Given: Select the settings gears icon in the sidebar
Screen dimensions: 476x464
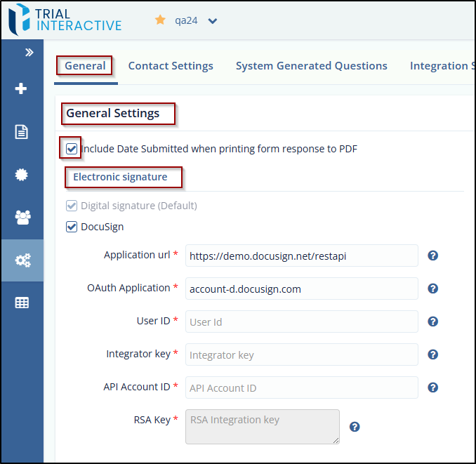Looking at the screenshot, I should point(22,260).
